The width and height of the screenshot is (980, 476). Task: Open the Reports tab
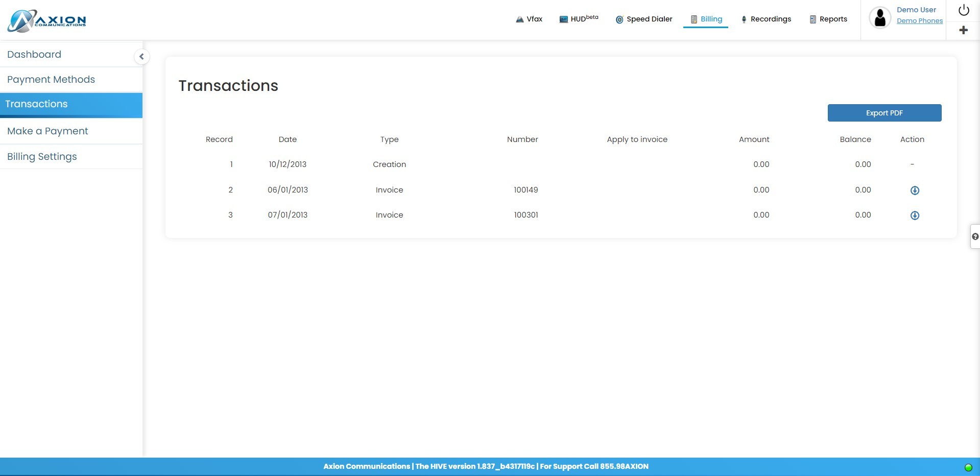coord(828,19)
